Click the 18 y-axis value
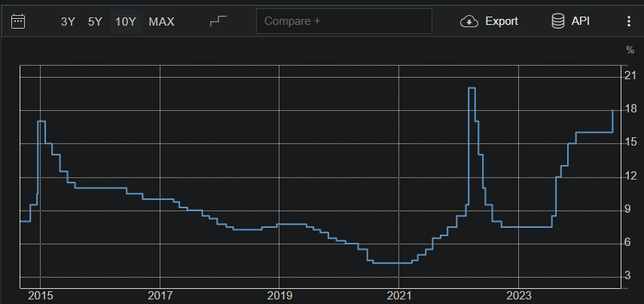 pyautogui.click(x=630, y=109)
